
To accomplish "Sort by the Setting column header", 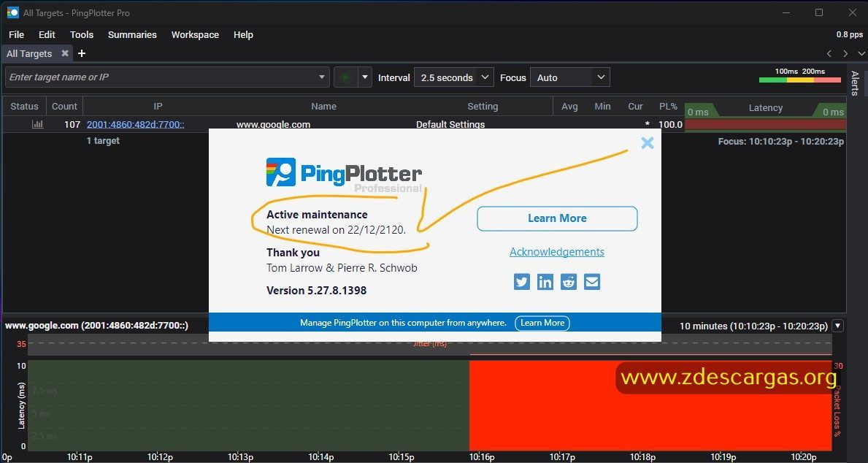I will pos(483,107).
